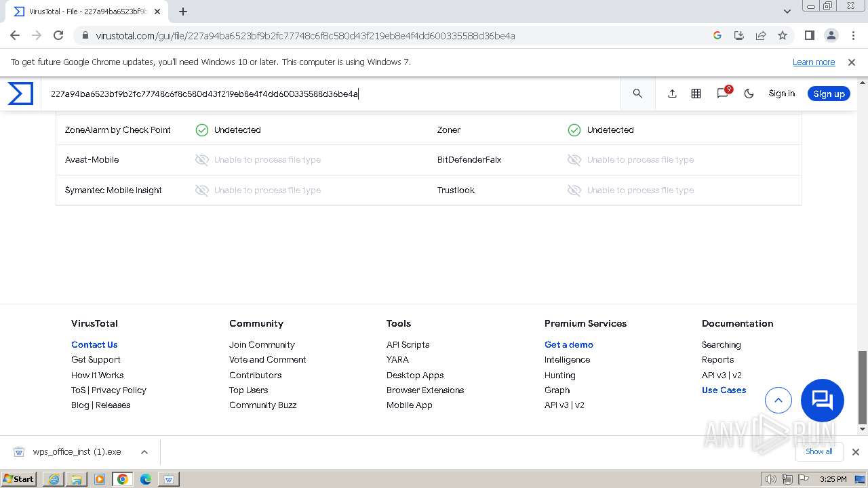868x488 pixels.
Task: Open Join Community link
Action: 262,344
